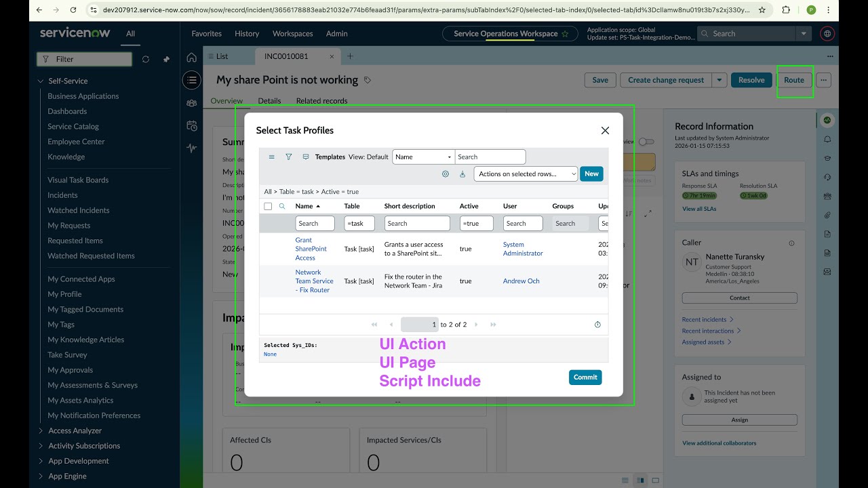The width and height of the screenshot is (868, 488).
Task: Open the Home icon in workspace sidebar
Action: pyautogui.click(x=192, y=58)
